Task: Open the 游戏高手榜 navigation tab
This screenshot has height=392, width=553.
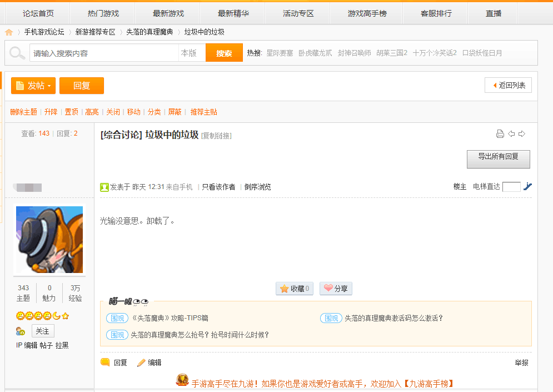Action: [x=367, y=13]
